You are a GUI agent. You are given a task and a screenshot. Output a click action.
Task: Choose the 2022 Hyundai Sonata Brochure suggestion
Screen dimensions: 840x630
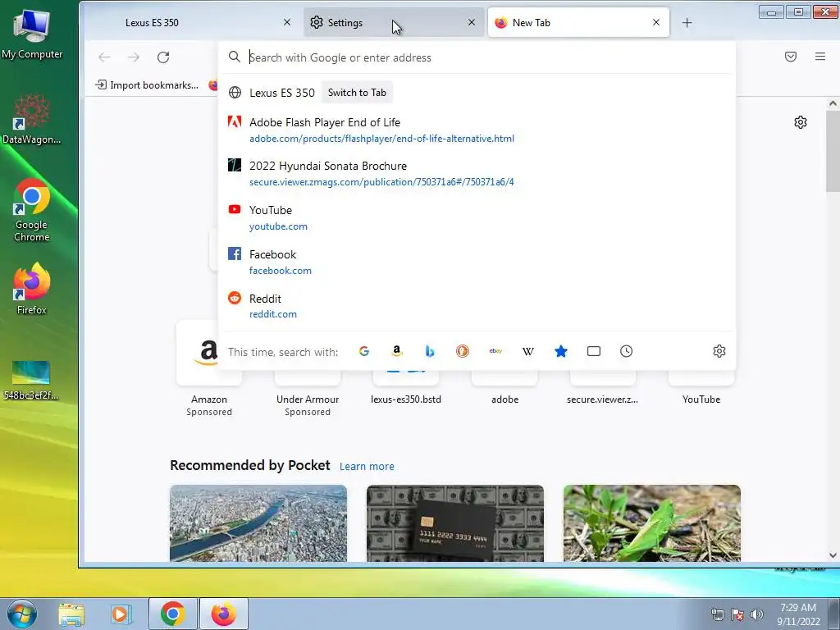[x=477, y=174]
